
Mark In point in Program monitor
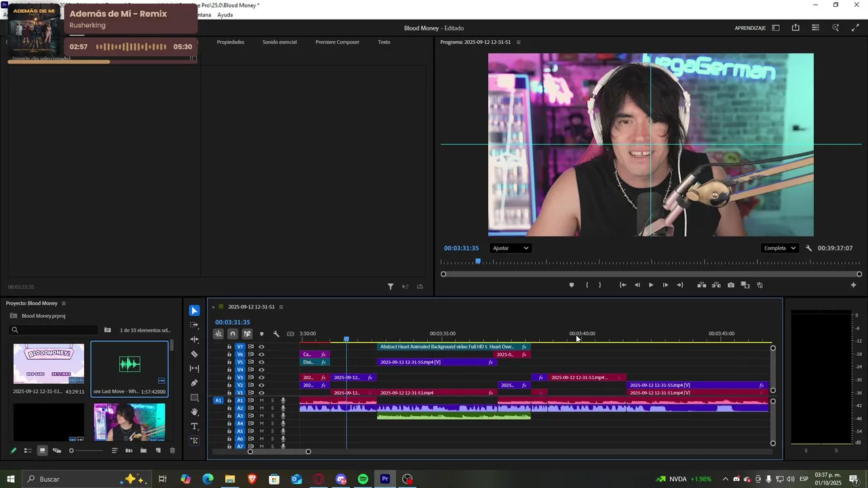(x=587, y=285)
